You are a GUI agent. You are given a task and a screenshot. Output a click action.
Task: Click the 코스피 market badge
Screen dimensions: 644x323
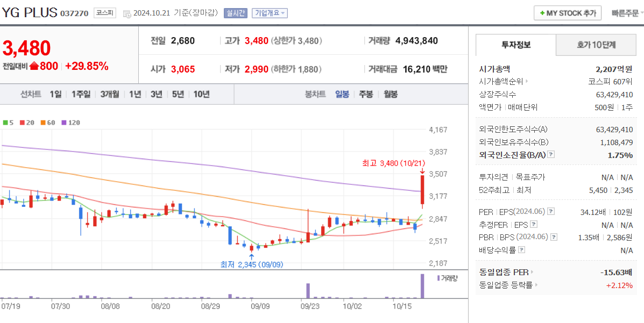click(x=105, y=13)
